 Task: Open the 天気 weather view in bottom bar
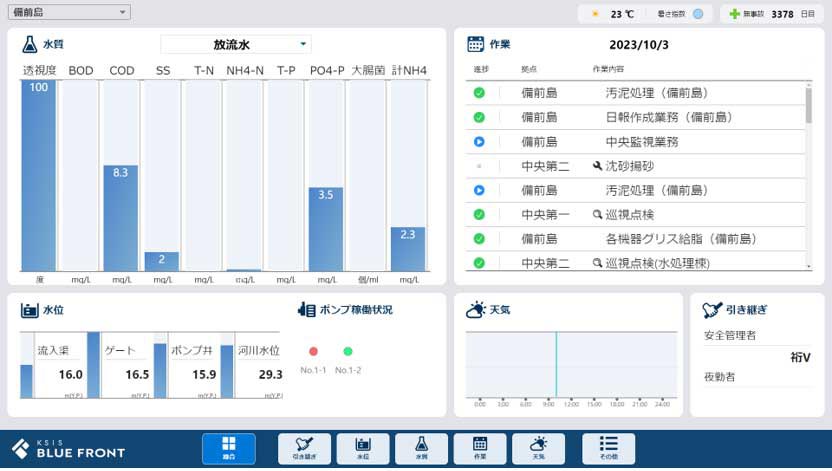click(538, 449)
